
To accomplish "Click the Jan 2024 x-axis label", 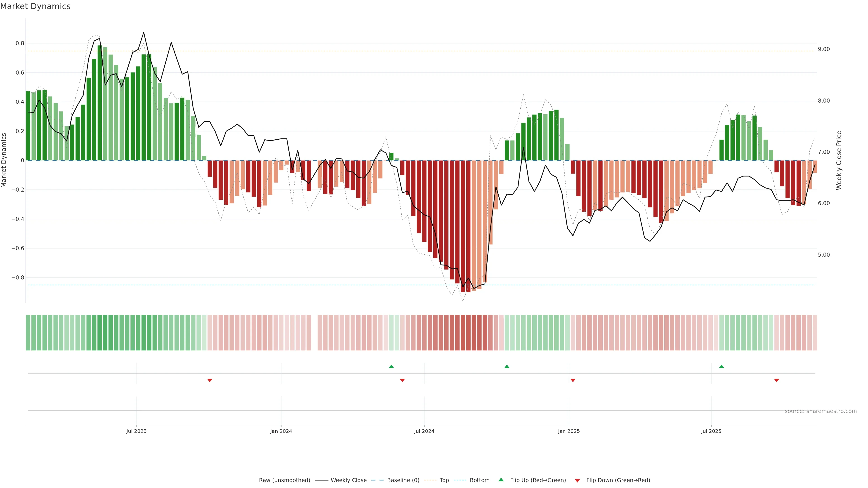I will click(281, 431).
